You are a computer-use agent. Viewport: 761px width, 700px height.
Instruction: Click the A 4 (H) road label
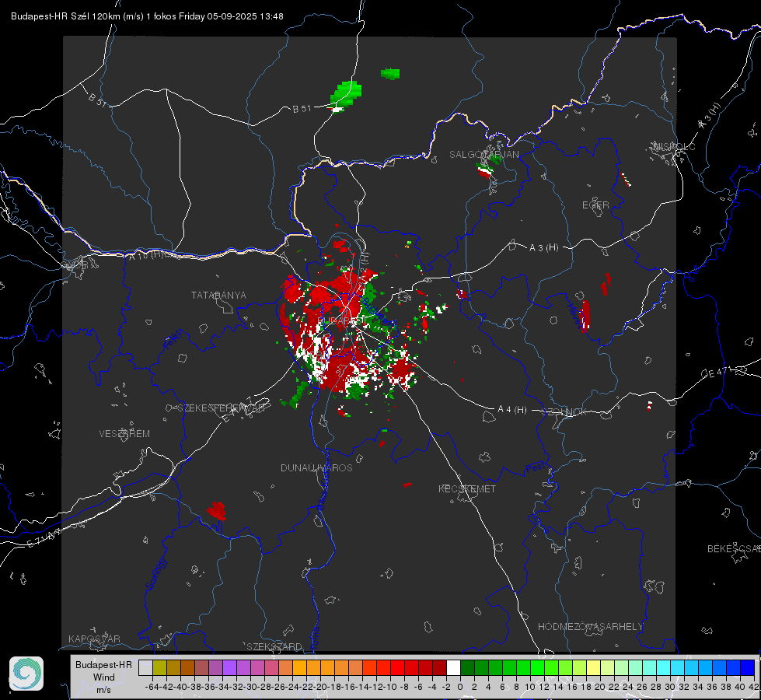pyautogui.click(x=512, y=410)
